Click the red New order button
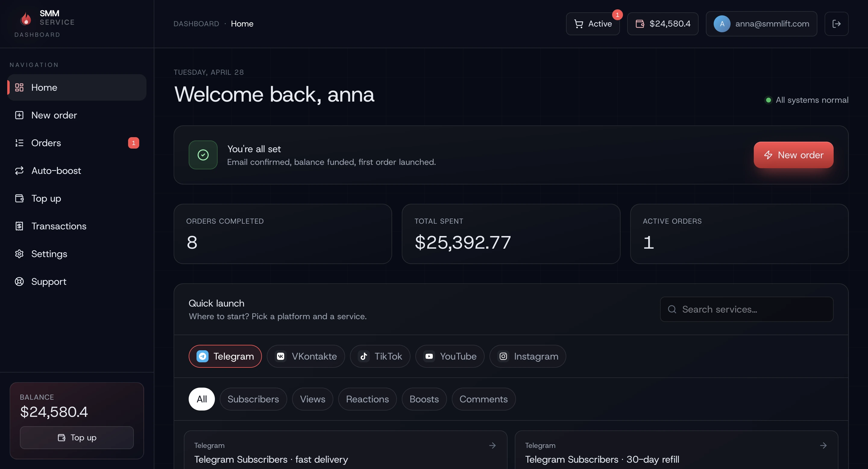The width and height of the screenshot is (868, 469). point(793,155)
